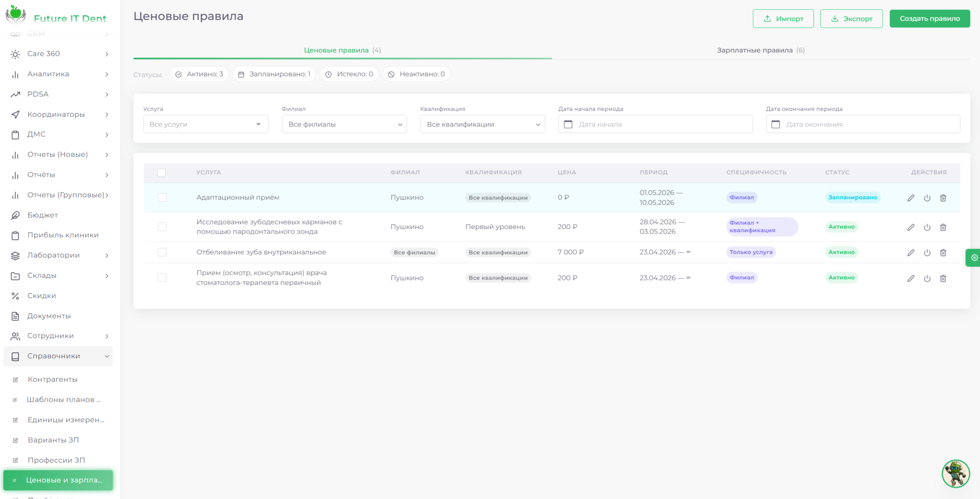Delete the Исследование зубодесневых карманов rule via trash

pyautogui.click(x=943, y=227)
